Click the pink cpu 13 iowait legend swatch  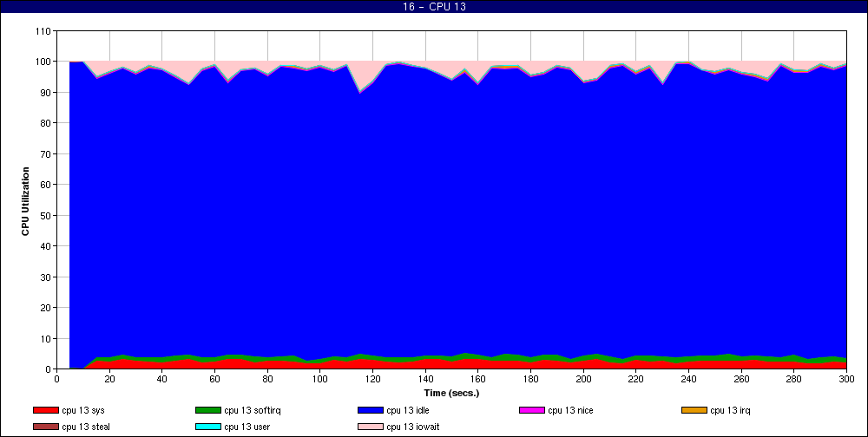[x=371, y=427]
